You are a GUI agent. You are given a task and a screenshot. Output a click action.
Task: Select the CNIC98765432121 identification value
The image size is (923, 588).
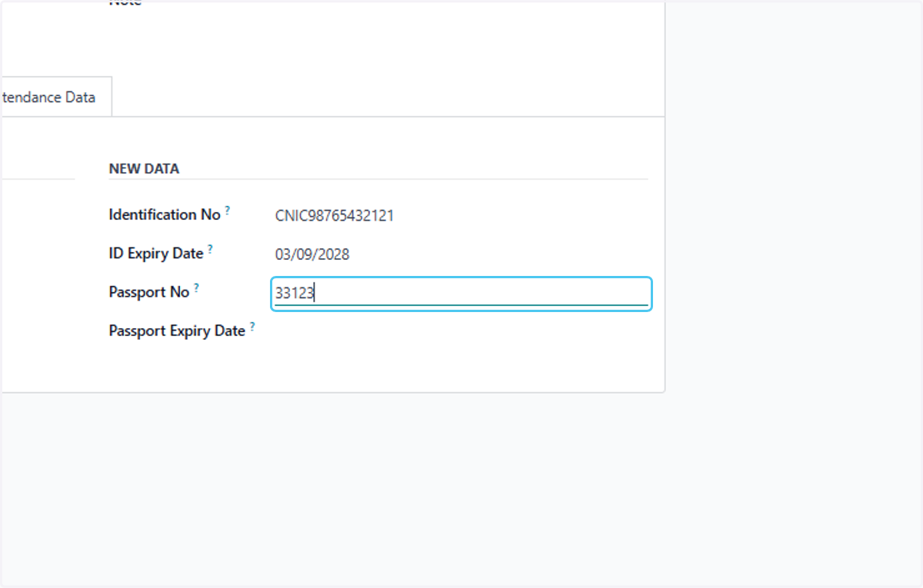(x=335, y=216)
